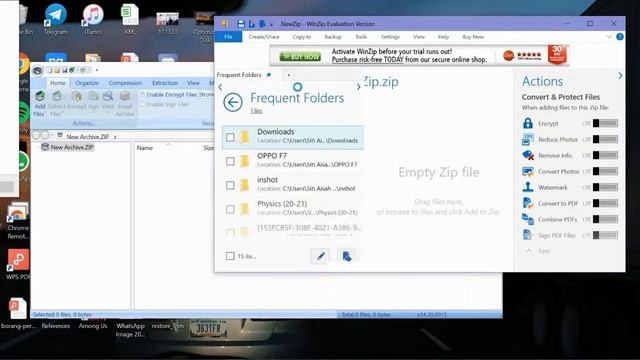Screen dimensions: 640x360
Task: Click the blue help question mark in WinZip
Action: click(x=620, y=37)
